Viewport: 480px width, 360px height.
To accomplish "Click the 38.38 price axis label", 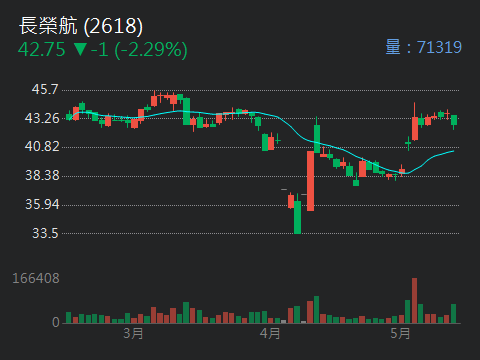I will pyautogui.click(x=42, y=175).
